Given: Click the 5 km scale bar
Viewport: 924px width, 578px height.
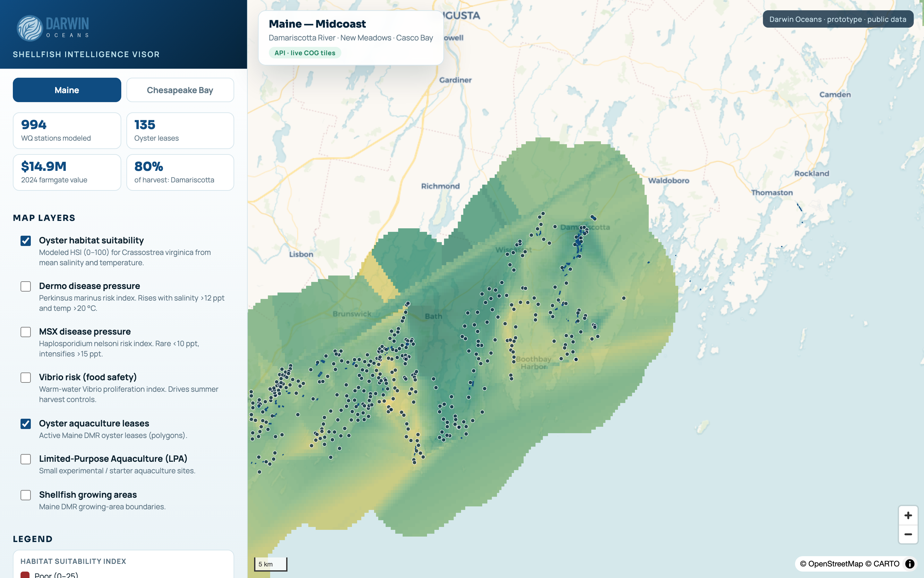Looking at the screenshot, I should click(x=271, y=564).
